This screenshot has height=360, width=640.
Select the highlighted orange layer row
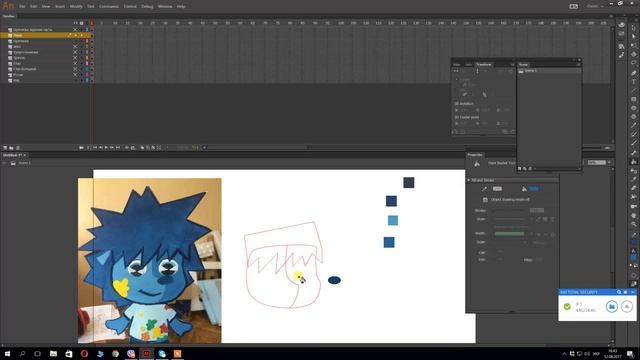45,36
